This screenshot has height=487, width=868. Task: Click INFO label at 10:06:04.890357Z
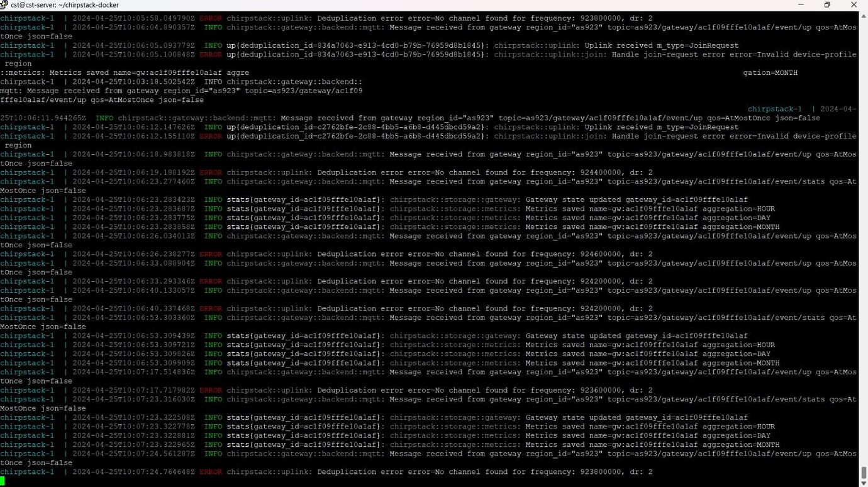coord(213,28)
